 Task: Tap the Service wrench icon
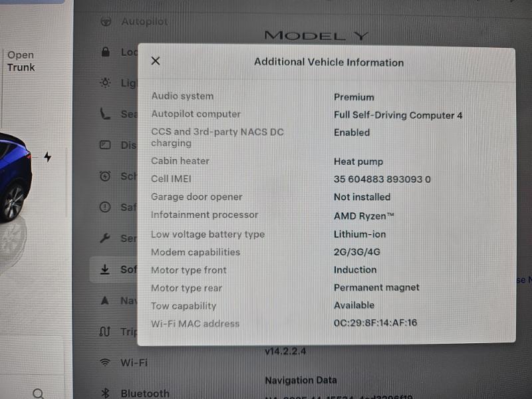coord(105,238)
